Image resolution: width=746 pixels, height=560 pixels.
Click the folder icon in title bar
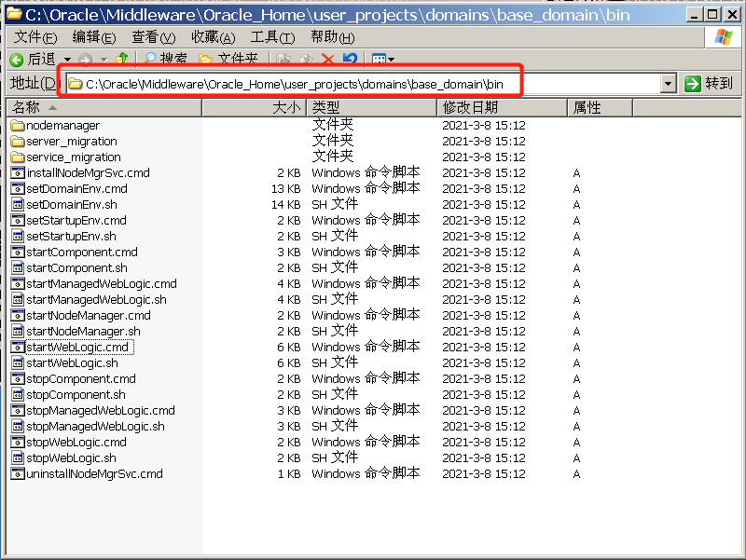(x=14, y=14)
